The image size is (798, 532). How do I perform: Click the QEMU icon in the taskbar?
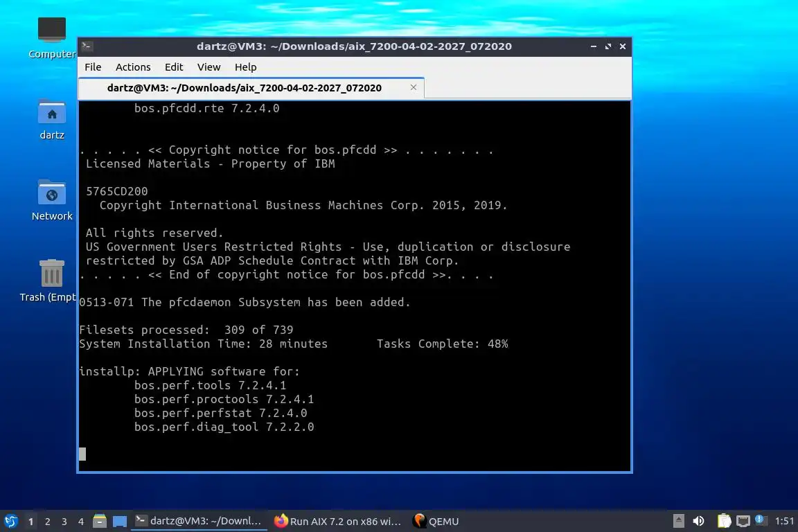click(x=419, y=520)
